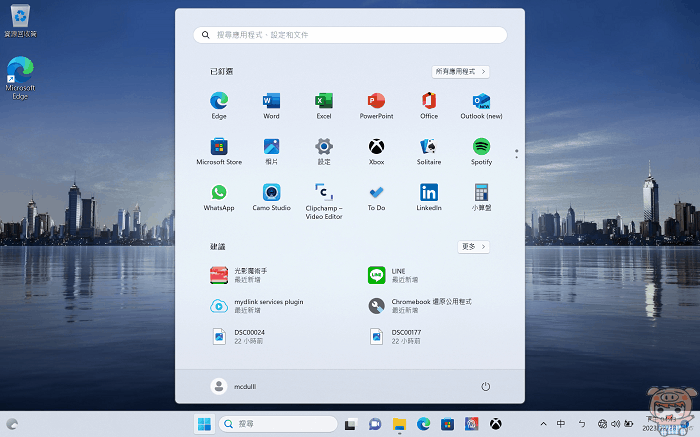The width and height of the screenshot is (700, 437).
Task: Open Microsoft Store from the taskbar
Action: 447,424
